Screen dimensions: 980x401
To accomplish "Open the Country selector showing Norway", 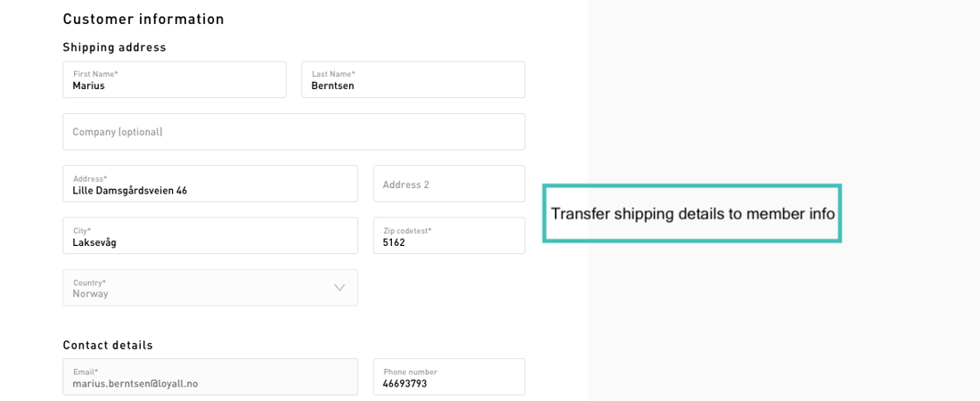I will tap(209, 288).
